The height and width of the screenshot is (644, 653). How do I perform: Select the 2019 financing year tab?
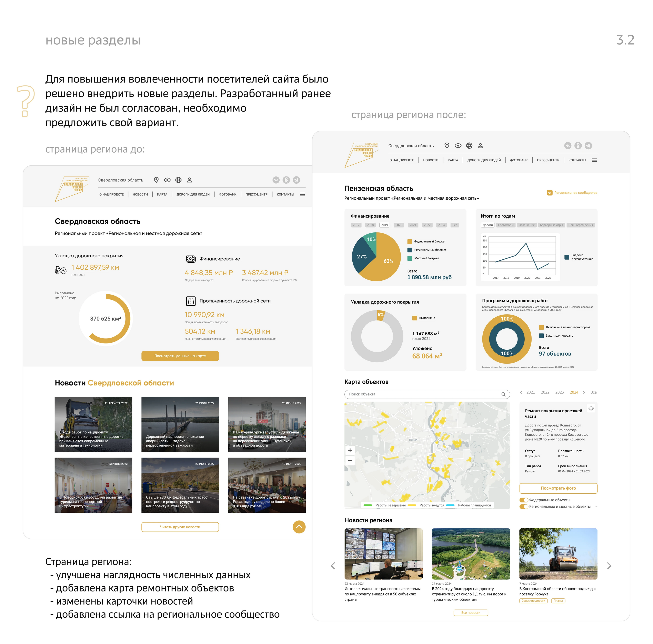click(x=385, y=225)
